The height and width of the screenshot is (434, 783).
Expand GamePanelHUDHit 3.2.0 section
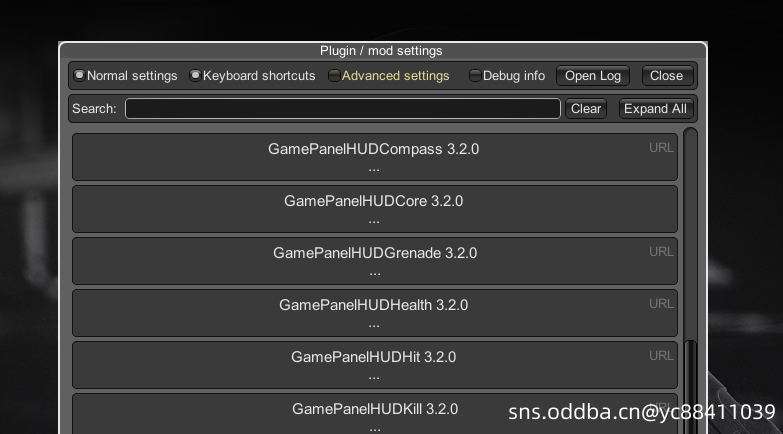click(375, 365)
